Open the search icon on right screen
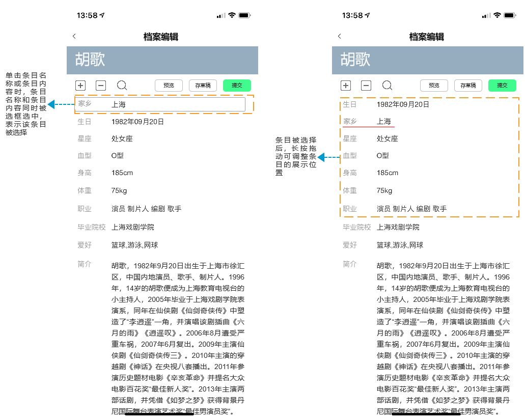This screenshot has height=420, width=525. point(387,86)
